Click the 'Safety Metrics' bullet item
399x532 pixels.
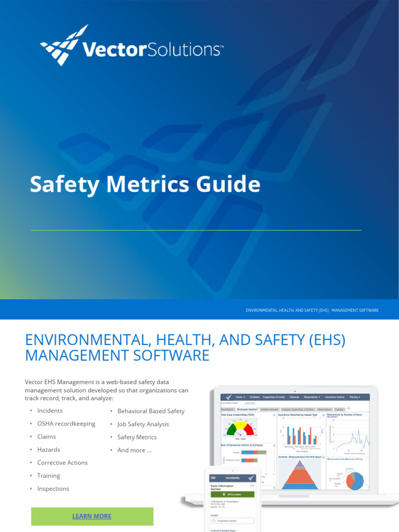pyautogui.click(x=137, y=437)
